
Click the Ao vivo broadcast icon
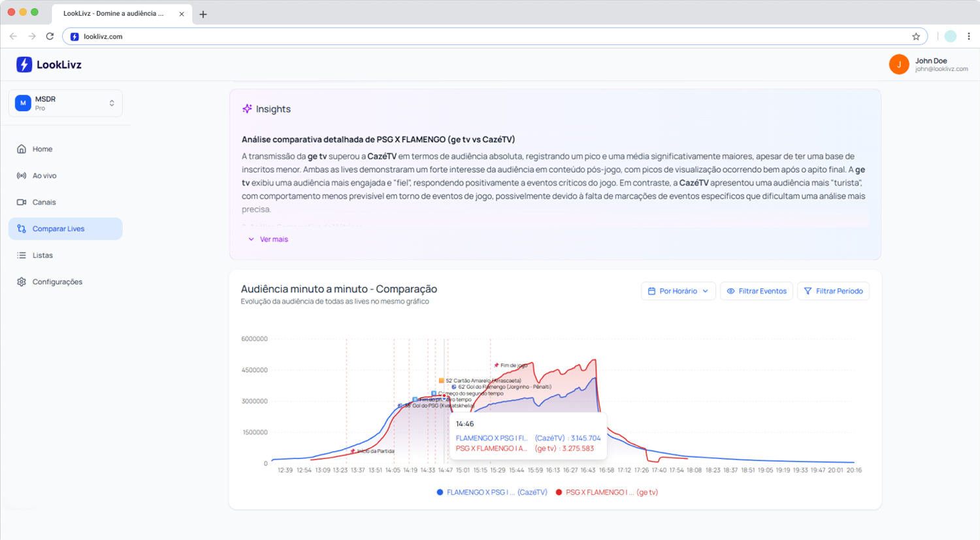(x=22, y=176)
